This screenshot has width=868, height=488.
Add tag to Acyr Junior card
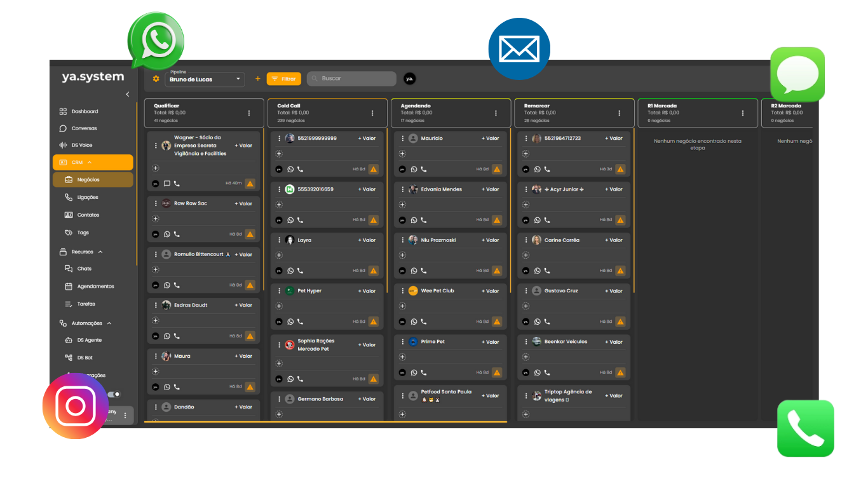526,205
